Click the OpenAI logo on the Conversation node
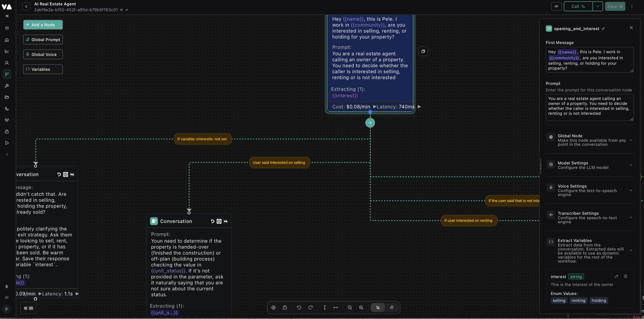The image size is (644, 319). click(x=219, y=221)
